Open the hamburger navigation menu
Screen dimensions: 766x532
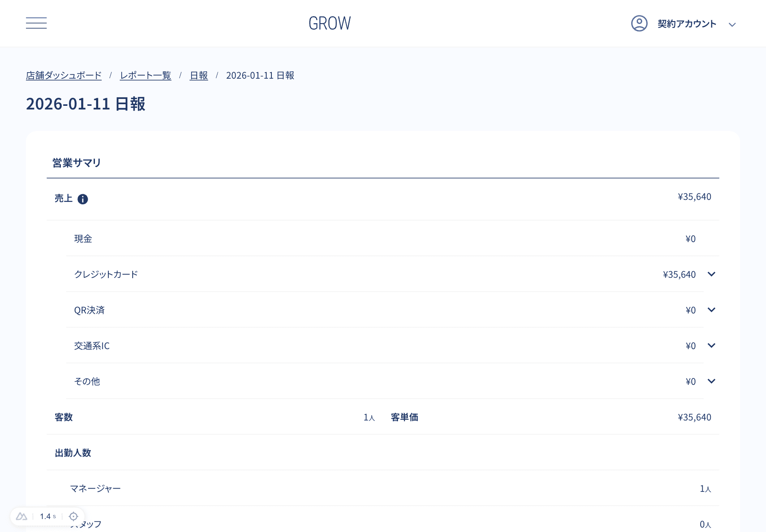36,23
